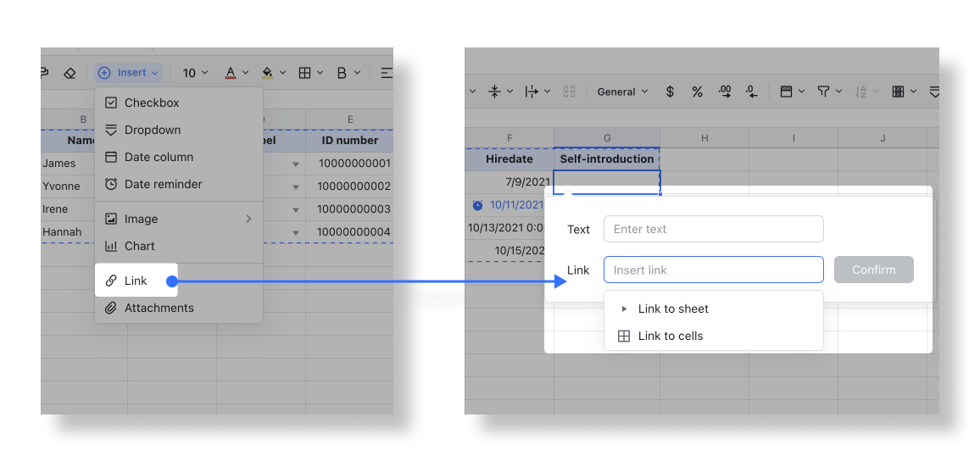Click the eraser clear-format icon
980x462 pixels.
click(x=70, y=73)
